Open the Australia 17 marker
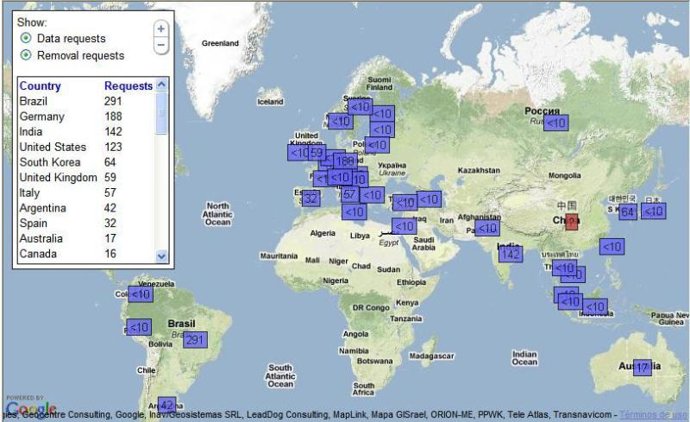The height and width of the screenshot is (422, 690). coord(642,368)
